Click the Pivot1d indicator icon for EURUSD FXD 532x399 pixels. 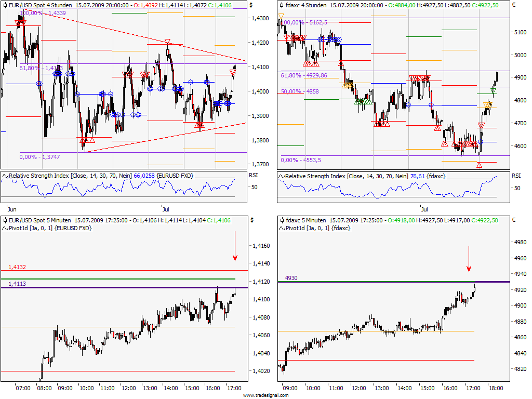click(x=5, y=229)
